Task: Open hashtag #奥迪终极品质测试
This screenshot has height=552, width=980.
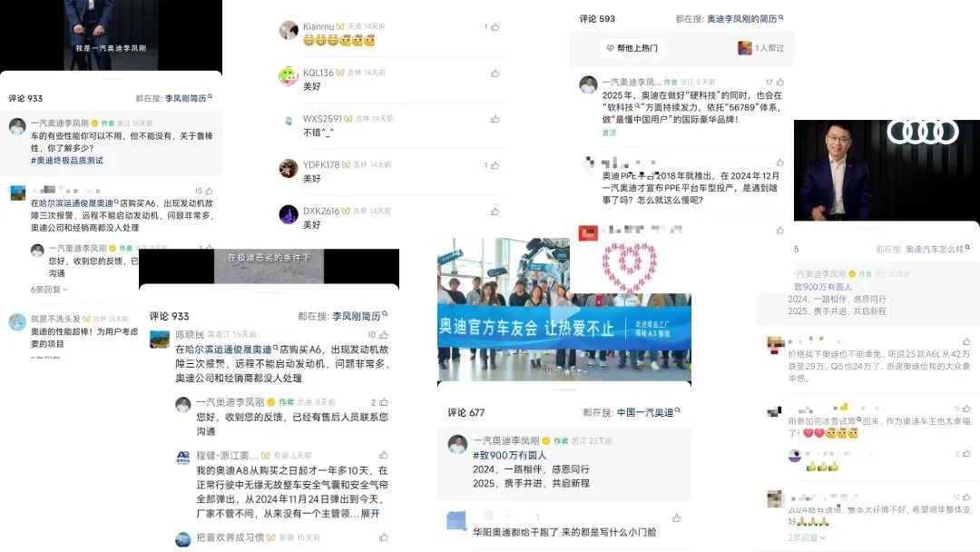Action: click(67, 161)
